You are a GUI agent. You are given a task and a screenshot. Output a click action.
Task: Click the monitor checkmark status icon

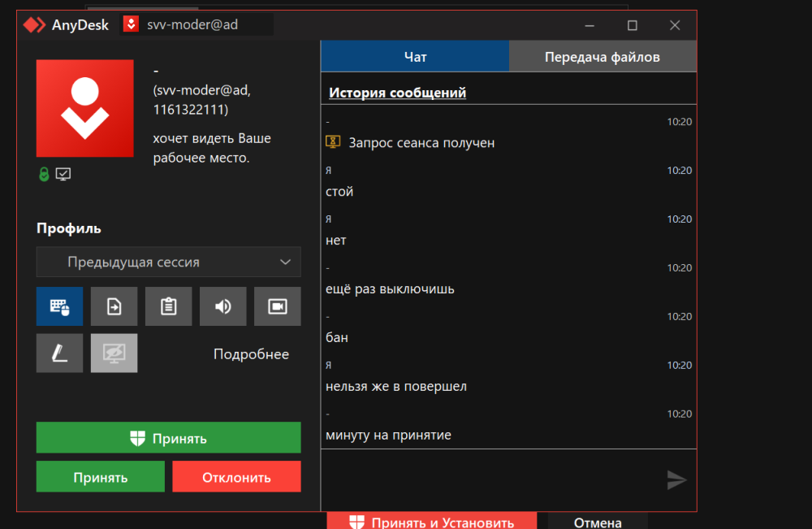pos(63,174)
